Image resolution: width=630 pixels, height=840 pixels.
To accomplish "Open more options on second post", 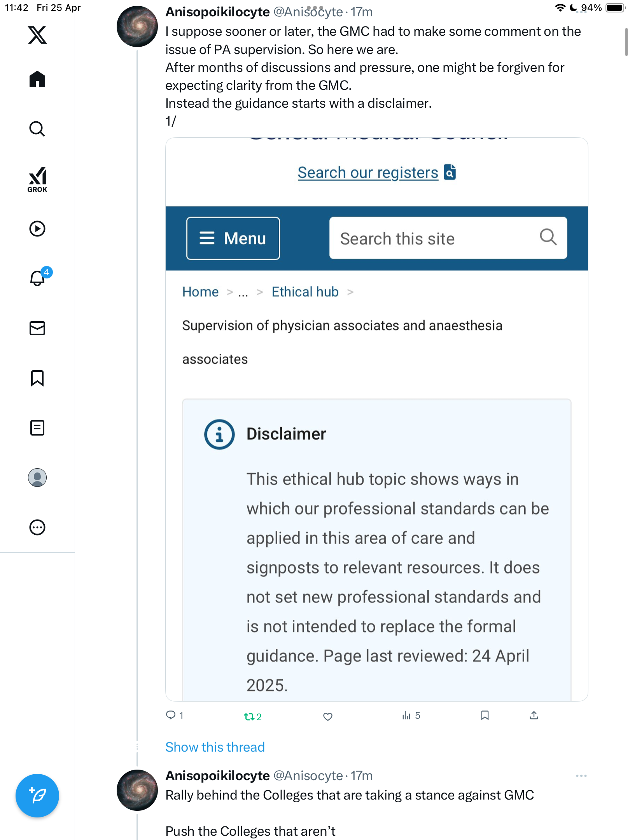I will [581, 776].
